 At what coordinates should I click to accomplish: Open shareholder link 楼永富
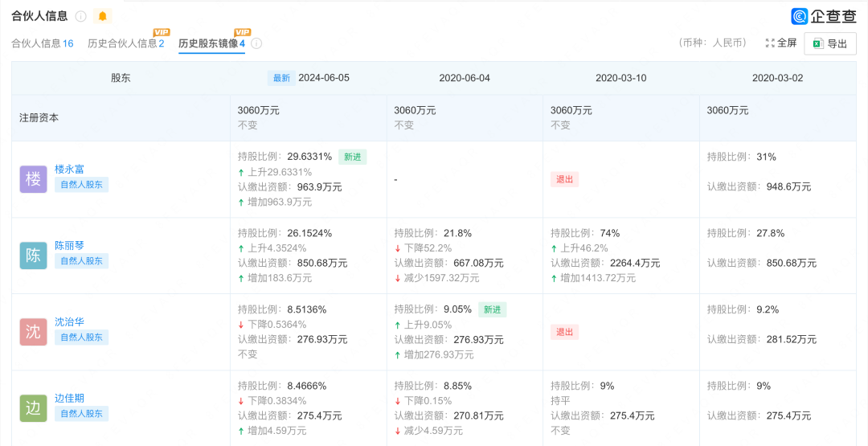click(69, 170)
